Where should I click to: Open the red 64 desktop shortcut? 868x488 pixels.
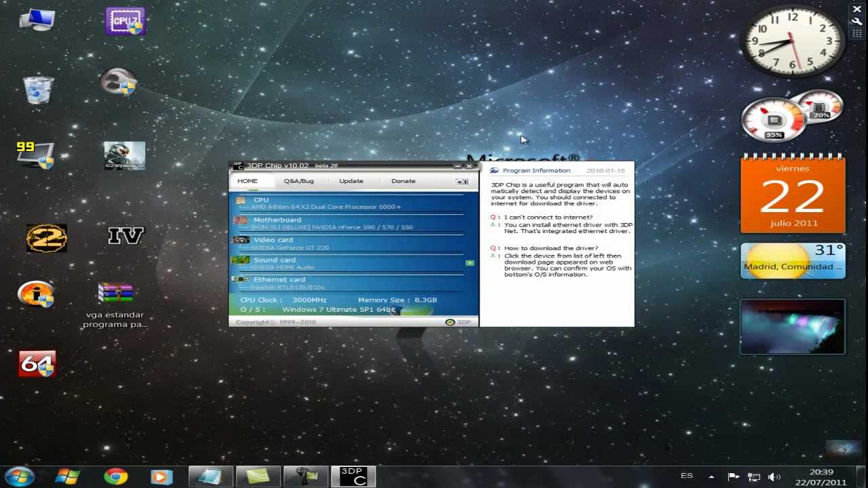coord(37,364)
